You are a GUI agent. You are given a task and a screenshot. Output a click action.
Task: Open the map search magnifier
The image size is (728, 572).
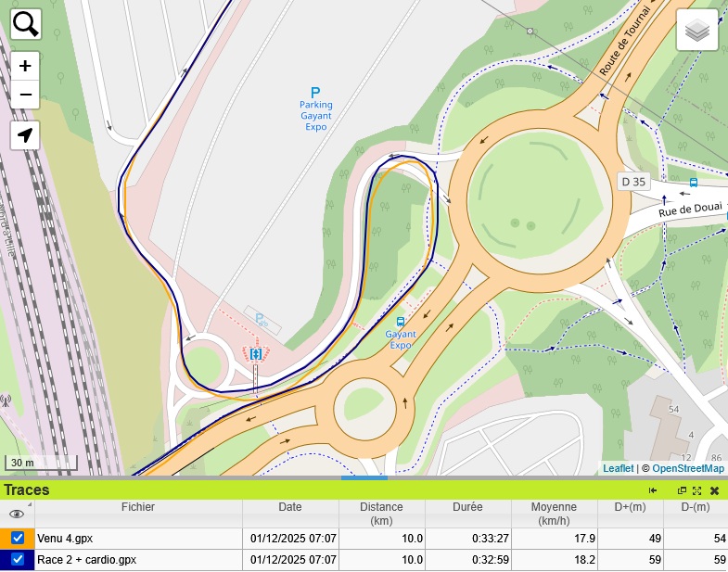point(26,24)
